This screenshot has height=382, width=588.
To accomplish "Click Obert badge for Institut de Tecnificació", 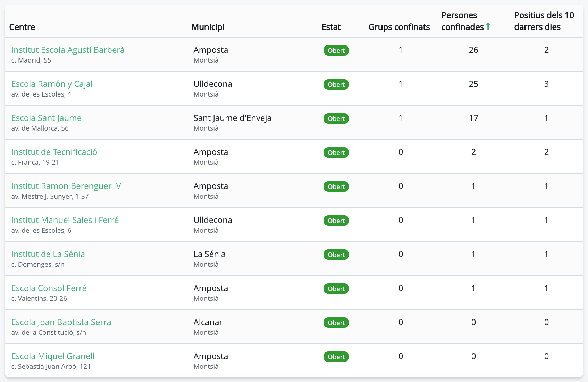I will [336, 152].
